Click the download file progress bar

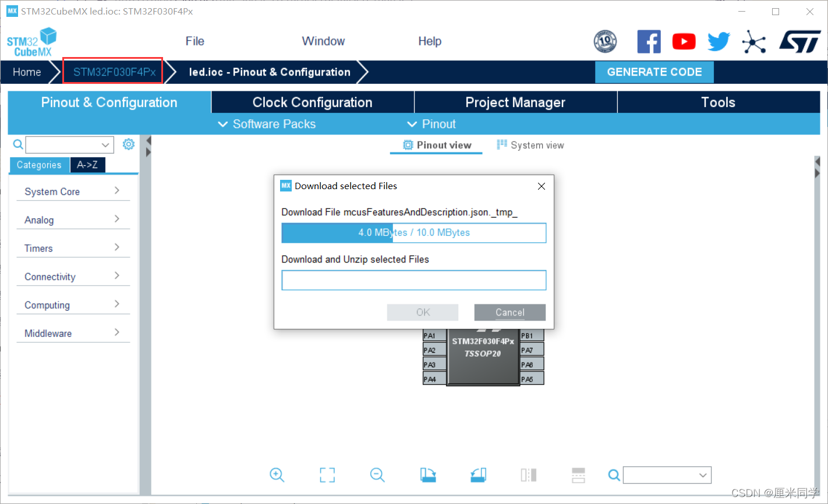[x=414, y=233]
